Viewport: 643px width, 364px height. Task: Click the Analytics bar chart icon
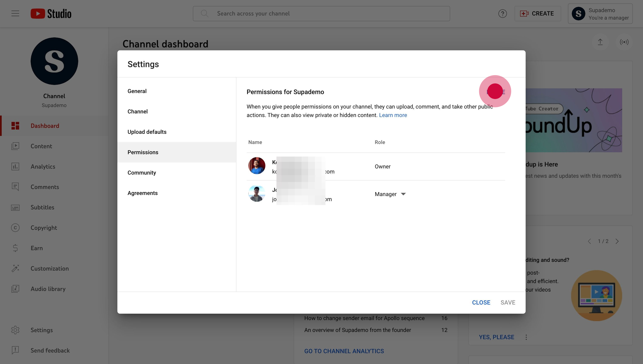click(15, 166)
